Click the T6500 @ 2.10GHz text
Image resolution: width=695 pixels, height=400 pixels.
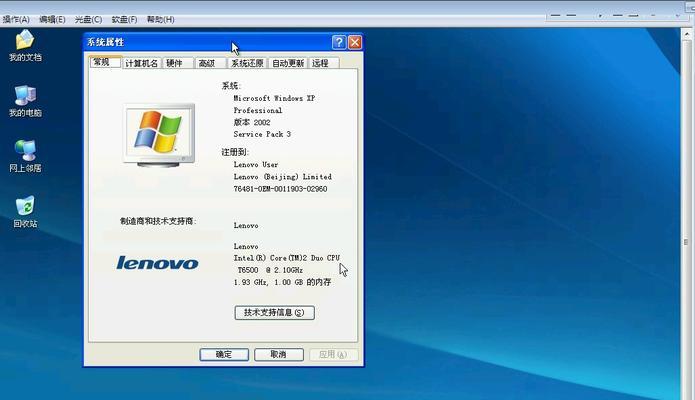point(270,270)
